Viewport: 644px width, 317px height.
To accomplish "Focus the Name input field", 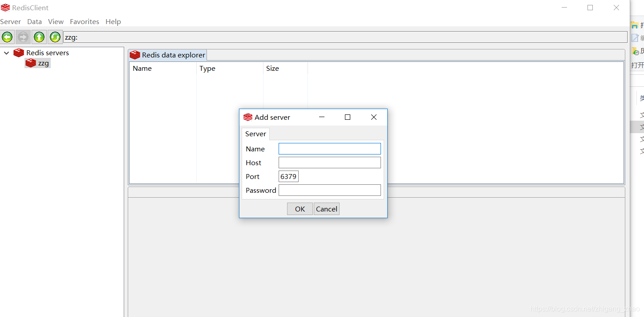I will tap(330, 149).
